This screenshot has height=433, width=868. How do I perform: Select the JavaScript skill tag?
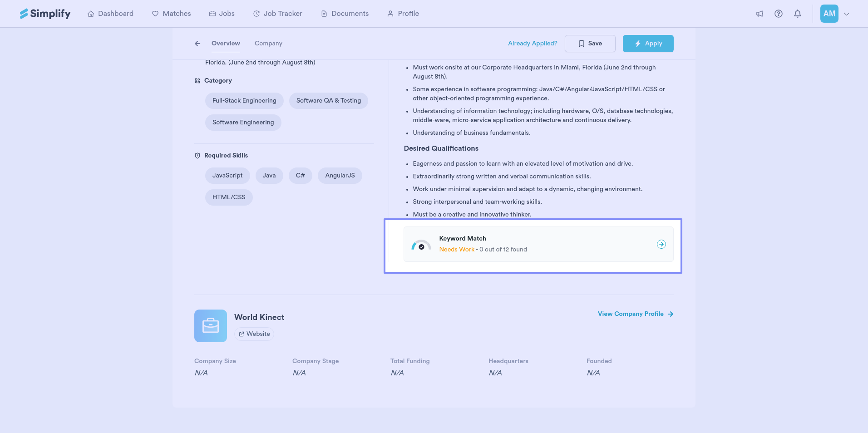(227, 176)
